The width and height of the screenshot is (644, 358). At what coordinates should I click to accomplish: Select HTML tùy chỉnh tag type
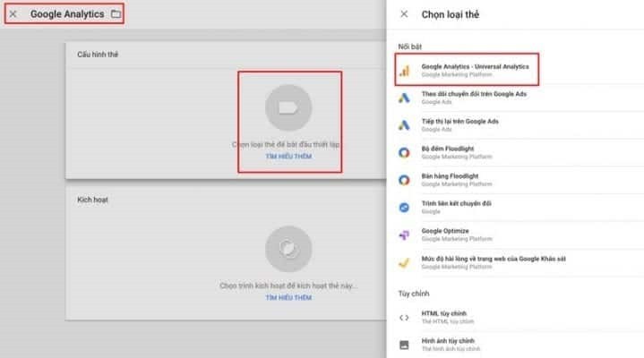point(519,318)
